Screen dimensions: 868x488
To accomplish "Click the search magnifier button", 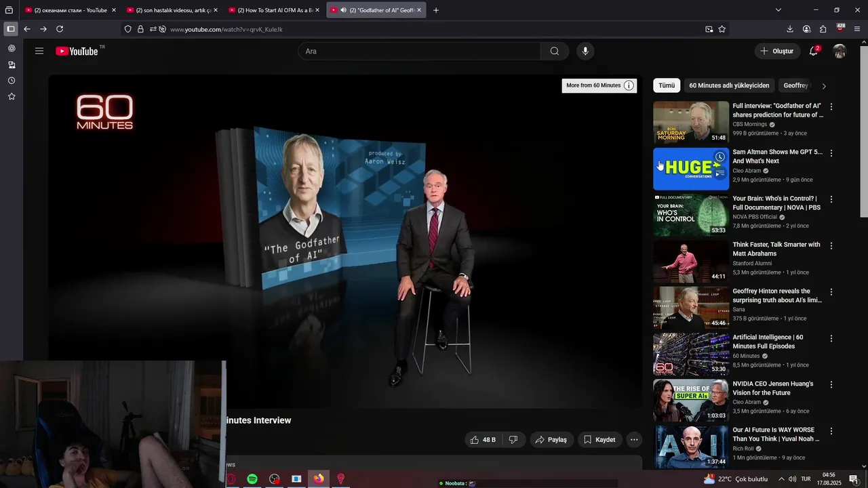I will pyautogui.click(x=555, y=51).
